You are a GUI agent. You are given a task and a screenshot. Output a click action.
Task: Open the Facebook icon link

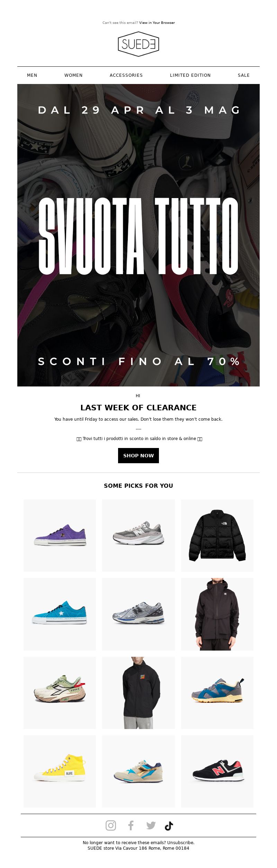coord(131,825)
